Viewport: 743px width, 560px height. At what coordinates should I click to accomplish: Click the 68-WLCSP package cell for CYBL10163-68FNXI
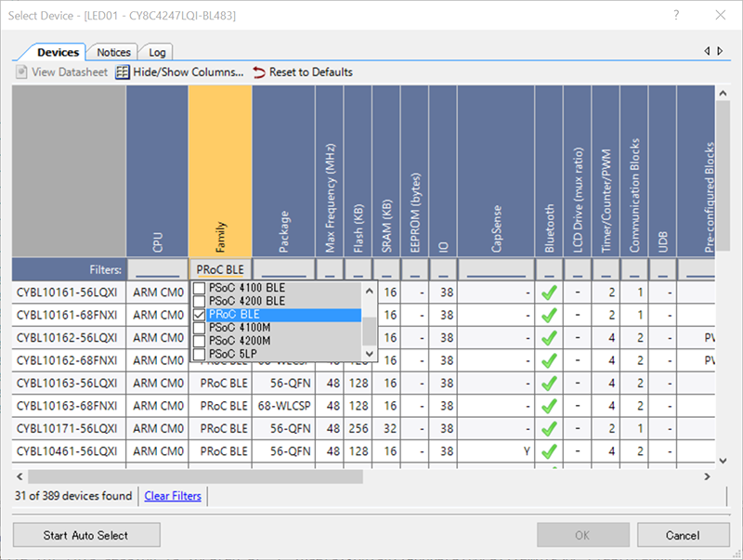284,407
